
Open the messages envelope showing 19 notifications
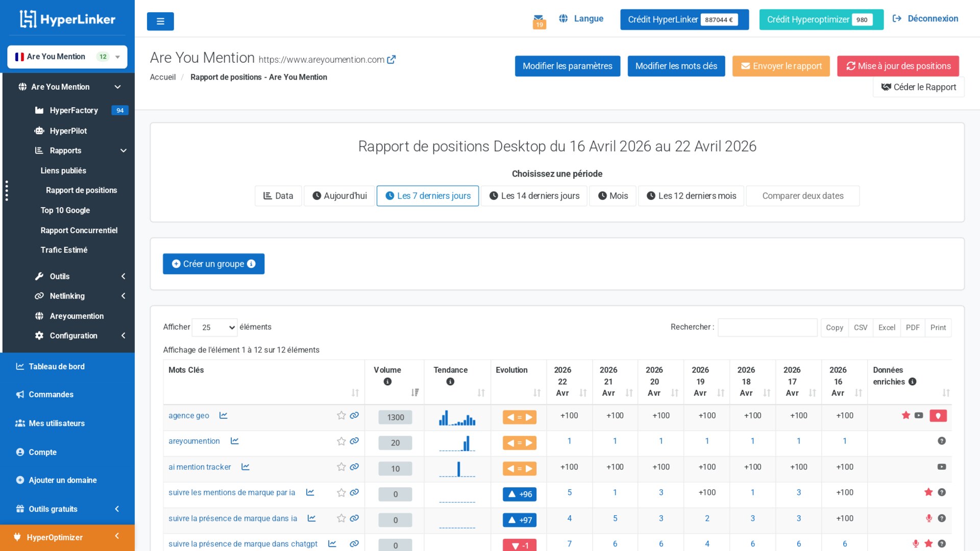pyautogui.click(x=539, y=19)
